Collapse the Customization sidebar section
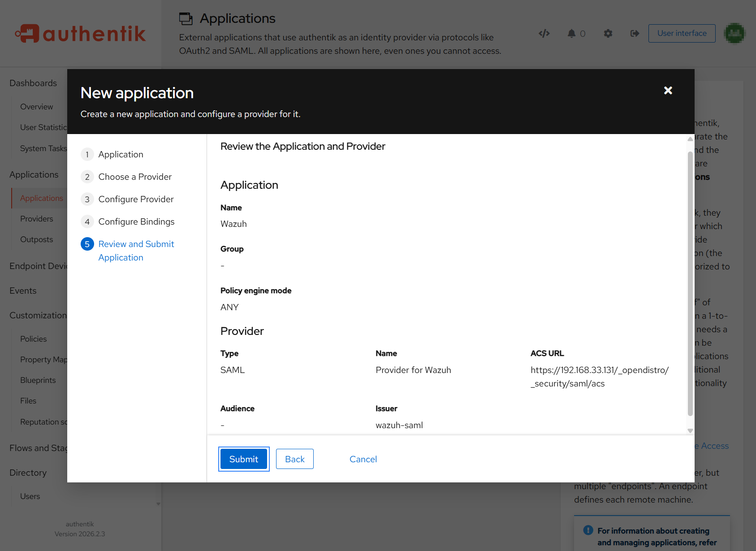This screenshot has height=551, width=756. tap(38, 316)
